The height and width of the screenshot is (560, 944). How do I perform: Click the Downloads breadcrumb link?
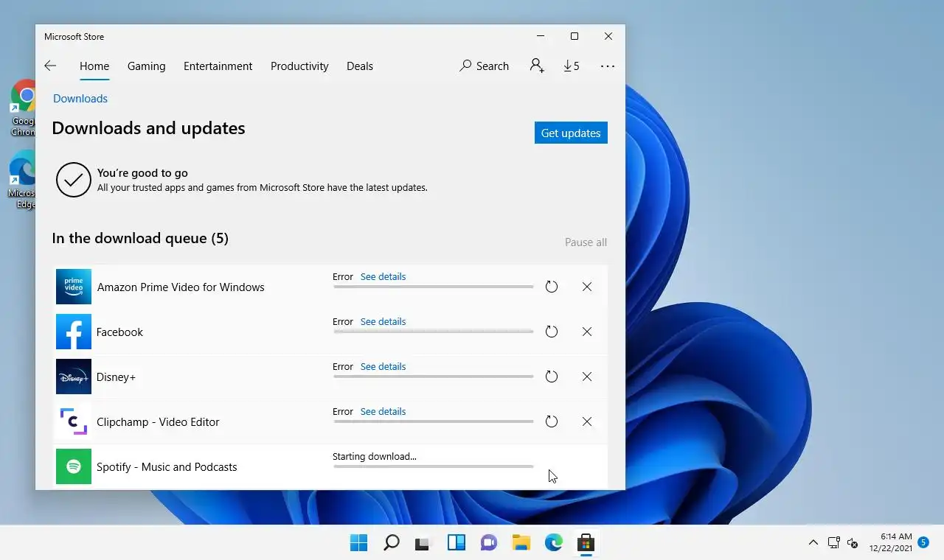(x=80, y=98)
